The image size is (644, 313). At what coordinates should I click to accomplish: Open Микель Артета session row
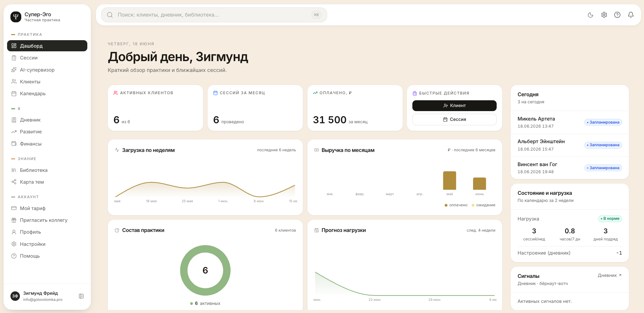point(569,122)
